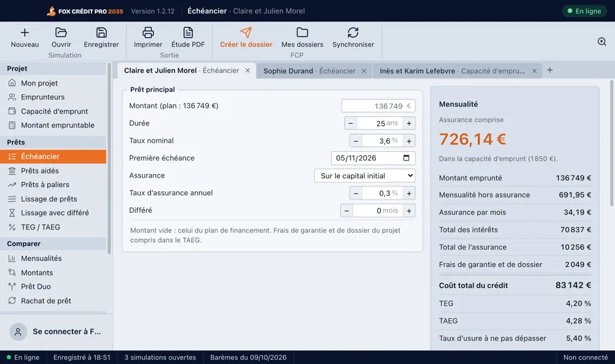Select Montant empruntable in the sidebar
The image size is (615, 364).
pos(53,125)
